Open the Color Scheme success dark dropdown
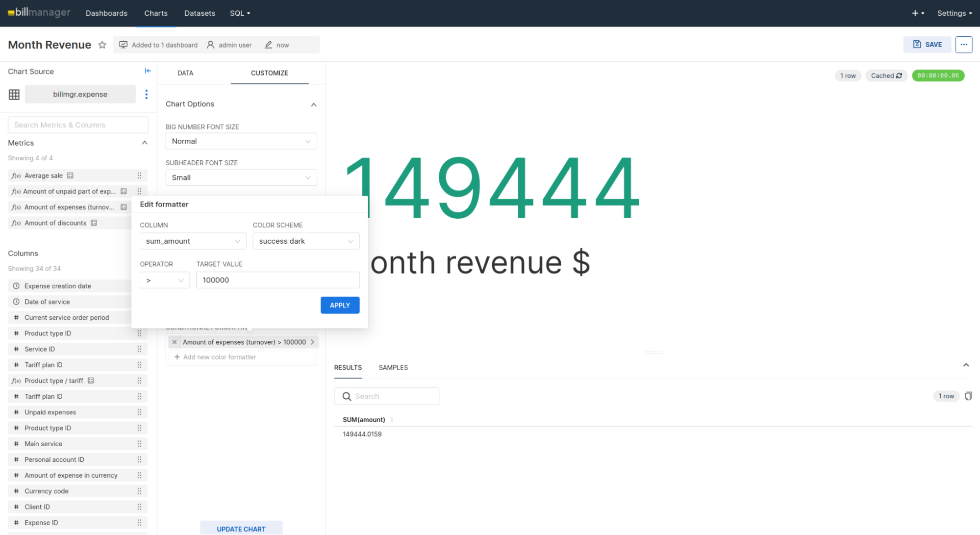This screenshot has height=535, width=980. tap(306, 241)
